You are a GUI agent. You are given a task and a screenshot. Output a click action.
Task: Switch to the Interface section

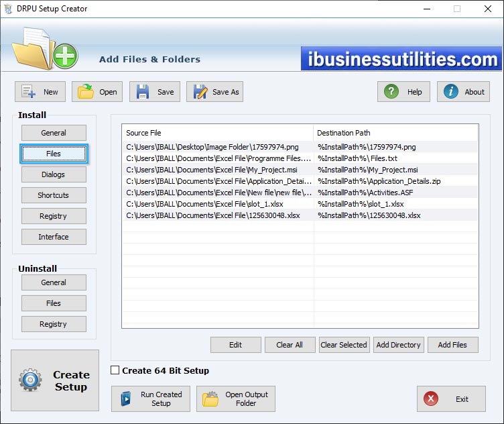coord(54,237)
